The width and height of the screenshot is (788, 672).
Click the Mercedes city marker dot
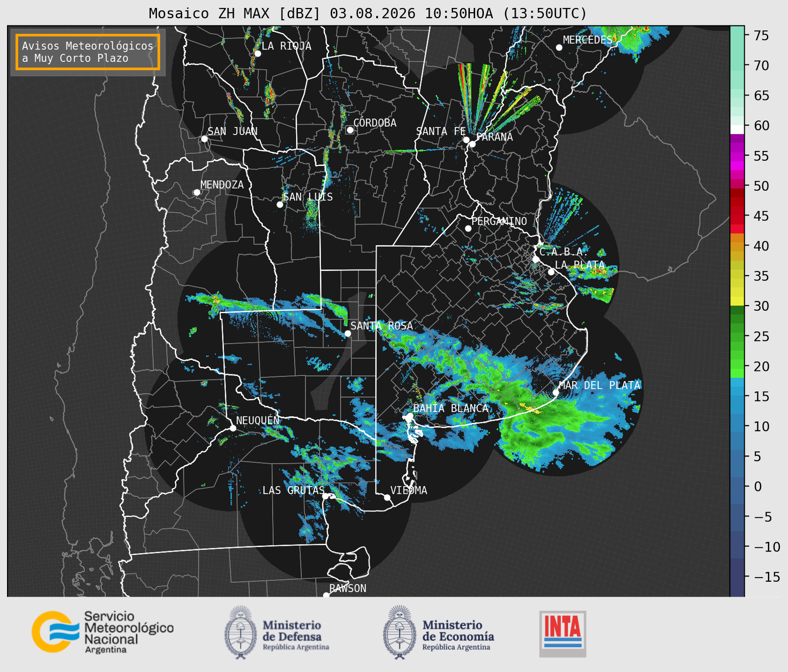pyautogui.click(x=559, y=48)
